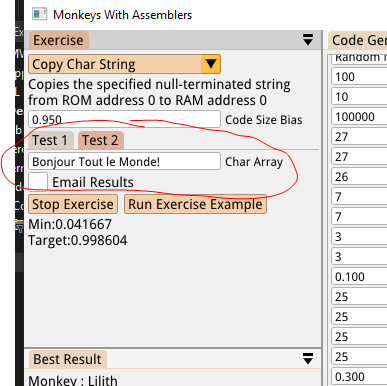Click the field containing 100000
Image resolution: width=387 pixels, height=386 pixels.
(x=359, y=117)
